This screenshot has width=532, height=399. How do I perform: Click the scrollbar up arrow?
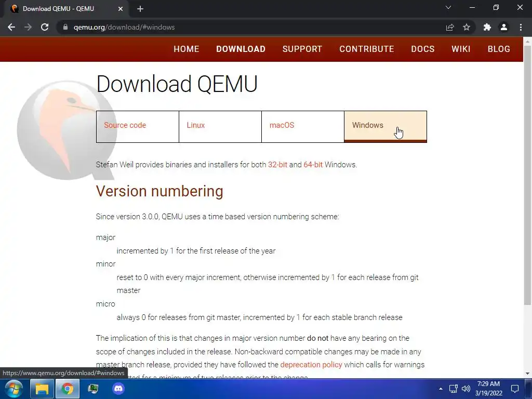click(x=527, y=42)
